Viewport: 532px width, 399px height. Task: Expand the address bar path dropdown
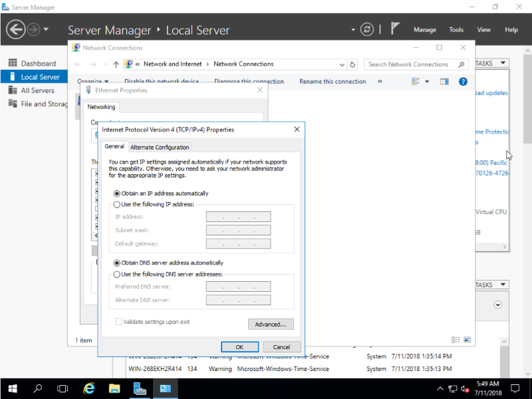coord(342,65)
